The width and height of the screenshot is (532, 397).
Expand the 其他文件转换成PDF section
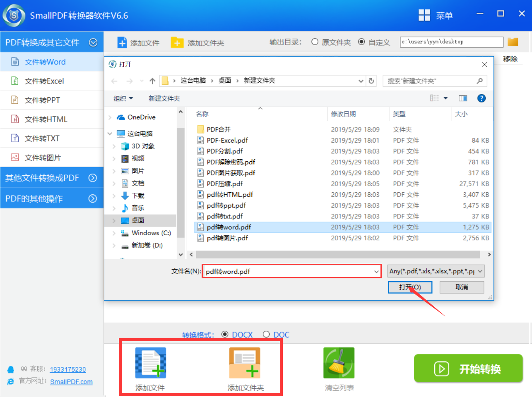pos(93,178)
